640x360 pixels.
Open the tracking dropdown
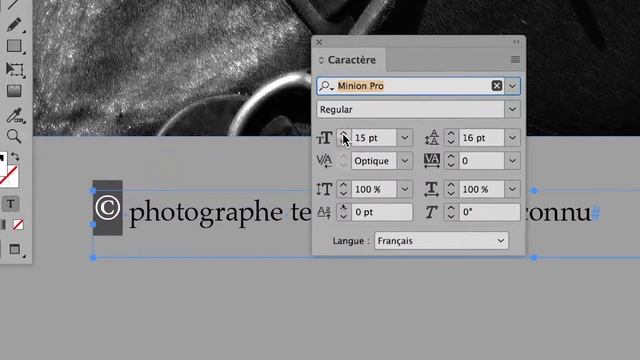pos(512,161)
